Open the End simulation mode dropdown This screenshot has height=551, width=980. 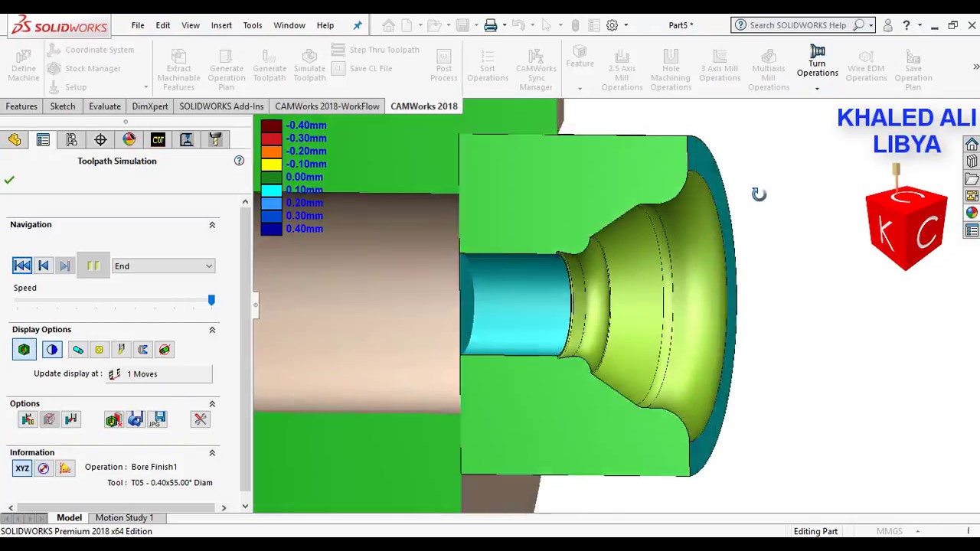point(163,266)
